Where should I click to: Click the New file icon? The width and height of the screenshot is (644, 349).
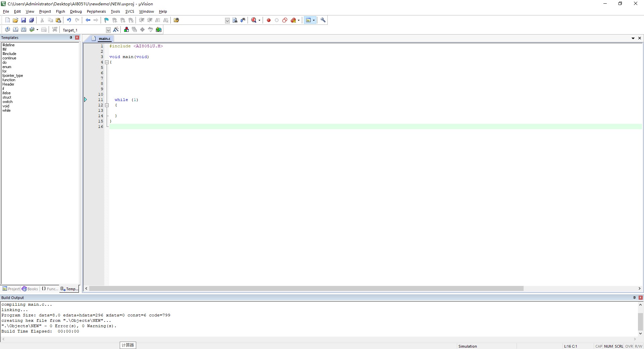[7, 20]
